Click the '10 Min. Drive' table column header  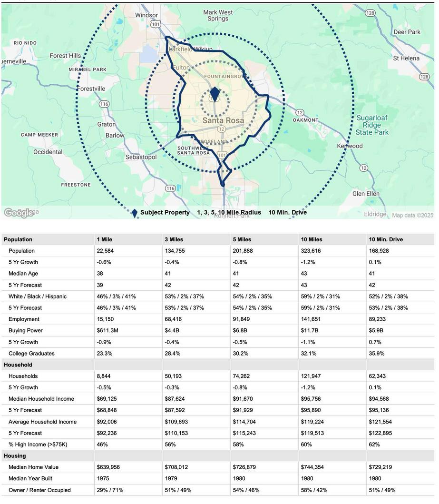(x=386, y=239)
